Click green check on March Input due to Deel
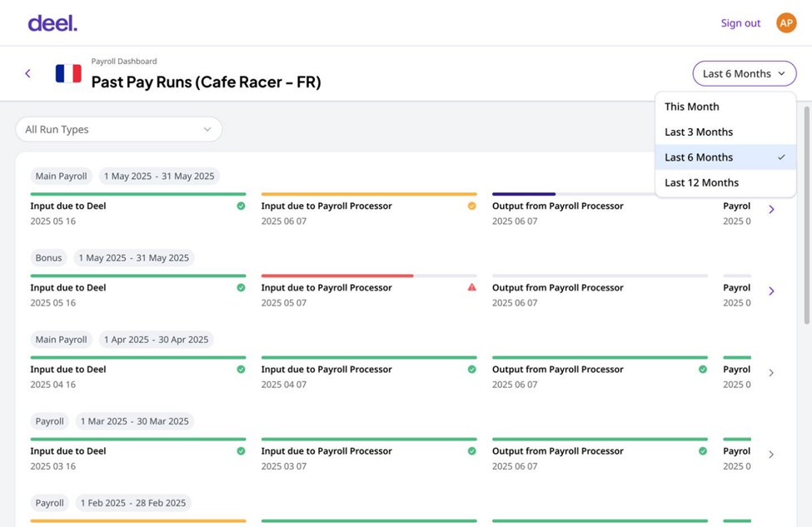Image resolution: width=812 pixels, height=527 pixels. (241, 451)
